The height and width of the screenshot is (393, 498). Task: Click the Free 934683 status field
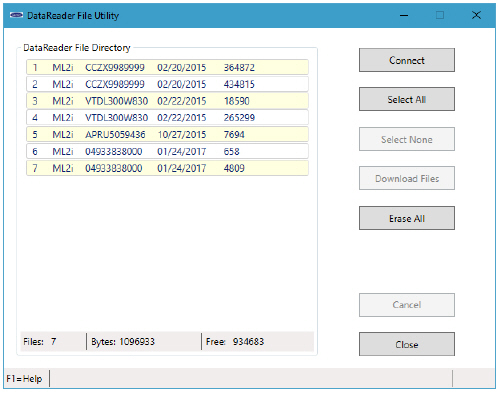pos(258,341)
